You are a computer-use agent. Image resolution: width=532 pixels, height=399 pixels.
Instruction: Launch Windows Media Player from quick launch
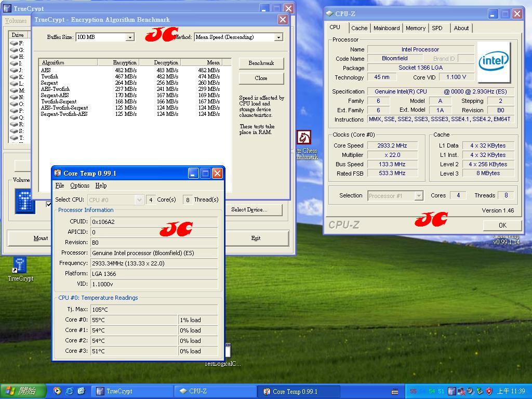coord(57,391)
